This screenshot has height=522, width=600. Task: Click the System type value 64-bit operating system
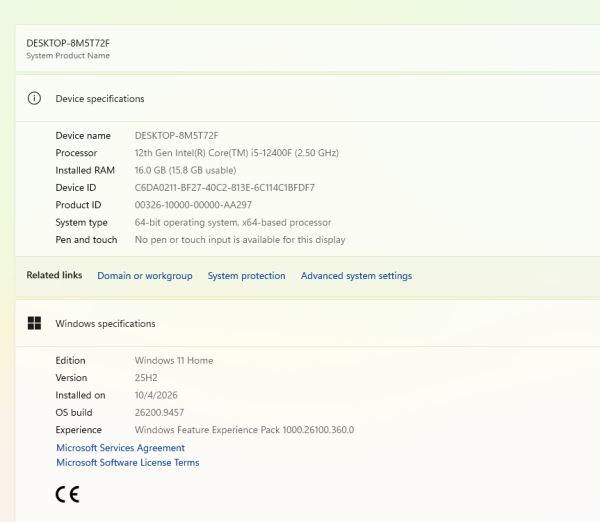(x=233, y=222)
